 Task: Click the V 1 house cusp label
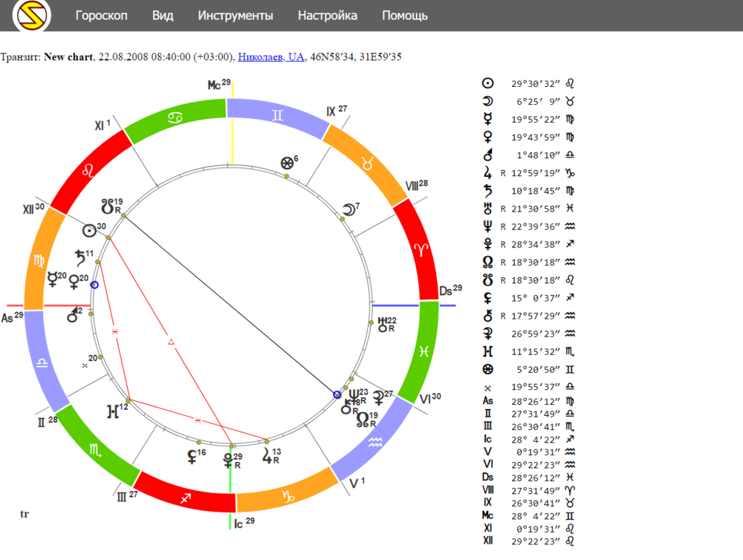click(x=357, y=484)
